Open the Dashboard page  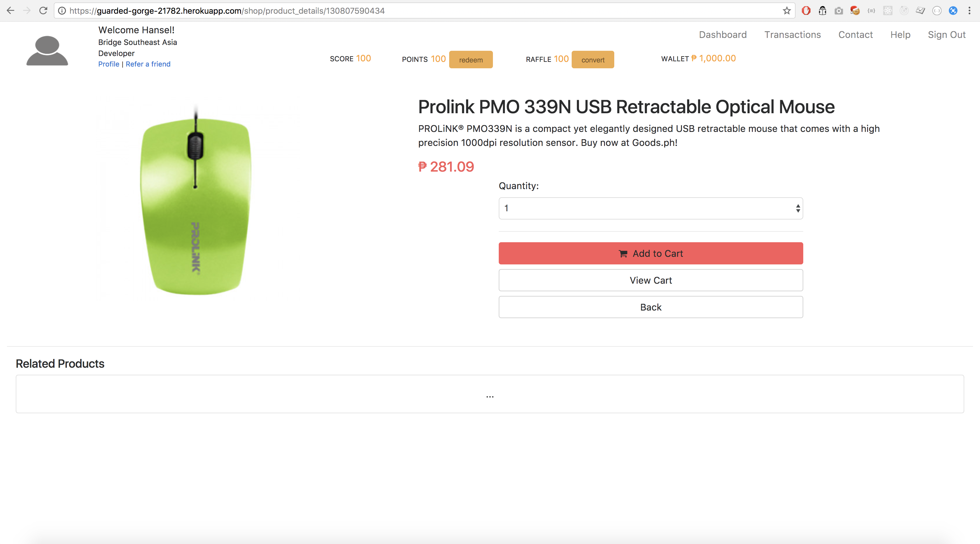(722, 35)
